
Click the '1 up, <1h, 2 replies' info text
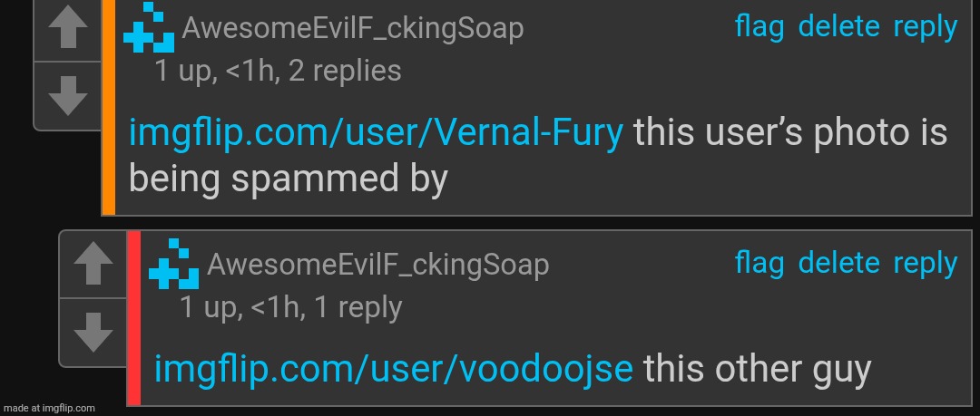coord(278,71)
